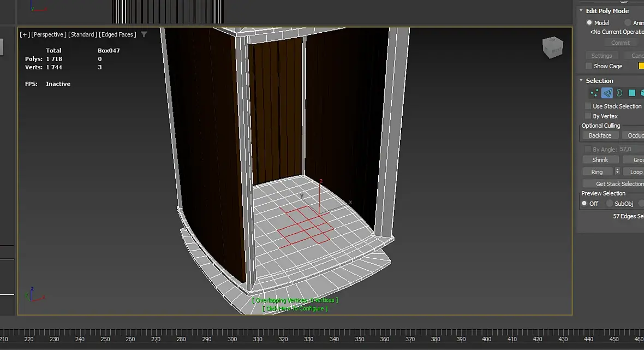Open the [Standard] viewport quality menu
Image resolution: width=644 pixels, height=350 pixels.
pyautogui.click(x=82, y=34)
